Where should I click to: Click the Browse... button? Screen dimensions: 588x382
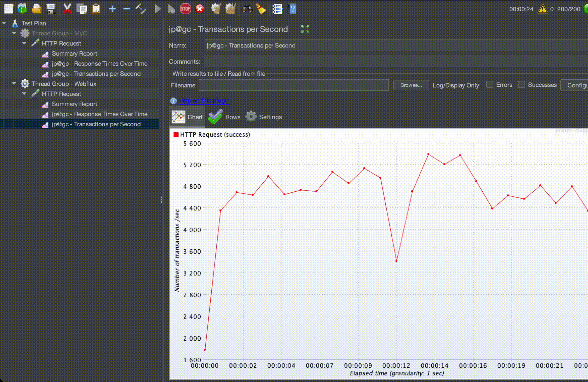point(411,85)
